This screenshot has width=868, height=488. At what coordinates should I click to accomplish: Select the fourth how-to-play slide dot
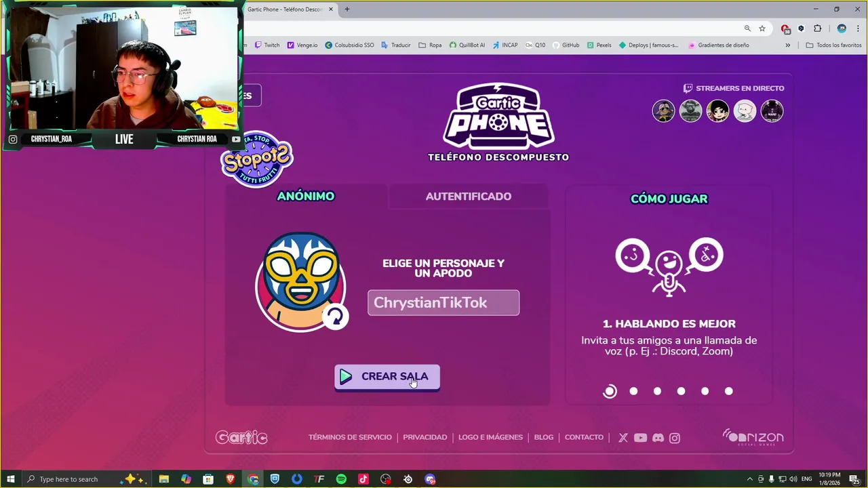681,391
